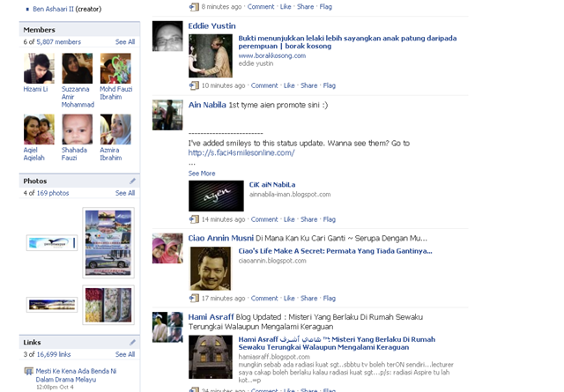Open Suzzanna Amir Mohammad's member photo
The width and height of the screenshot is (564, 392).
(77, 69)
